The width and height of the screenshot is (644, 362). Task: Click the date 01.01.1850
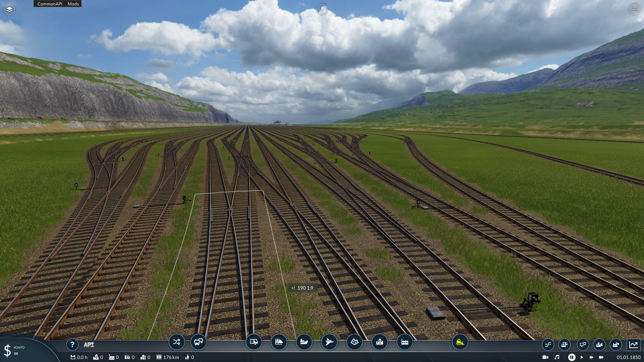(x=629, y=357)
